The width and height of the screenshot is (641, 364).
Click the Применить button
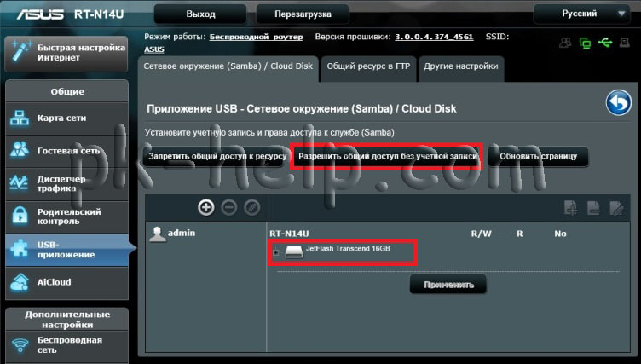(448, 285)
